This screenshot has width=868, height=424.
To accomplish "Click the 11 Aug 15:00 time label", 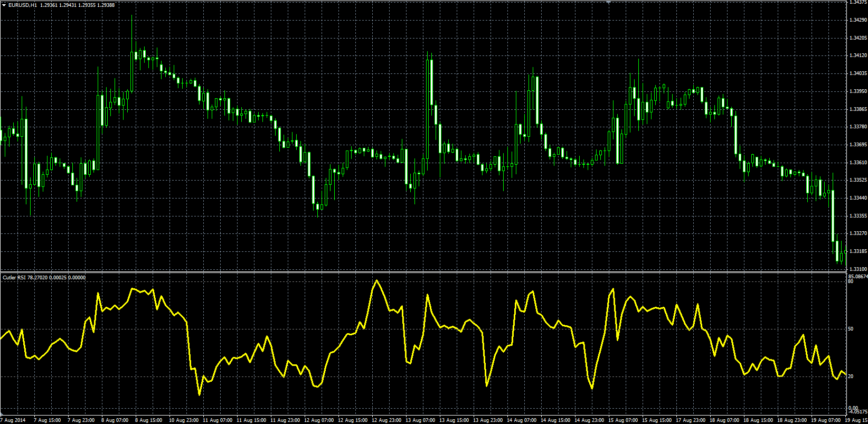I will tap(251, 420).
